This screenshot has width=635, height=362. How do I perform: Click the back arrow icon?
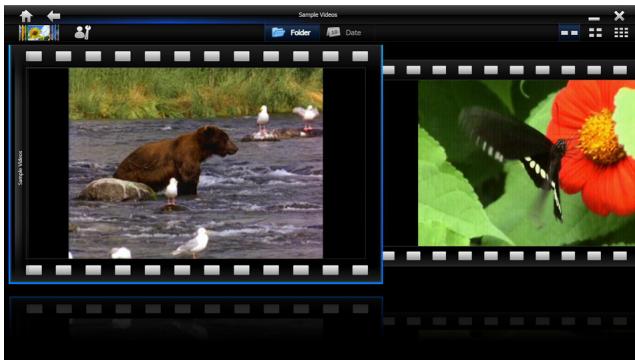[53, 16]
